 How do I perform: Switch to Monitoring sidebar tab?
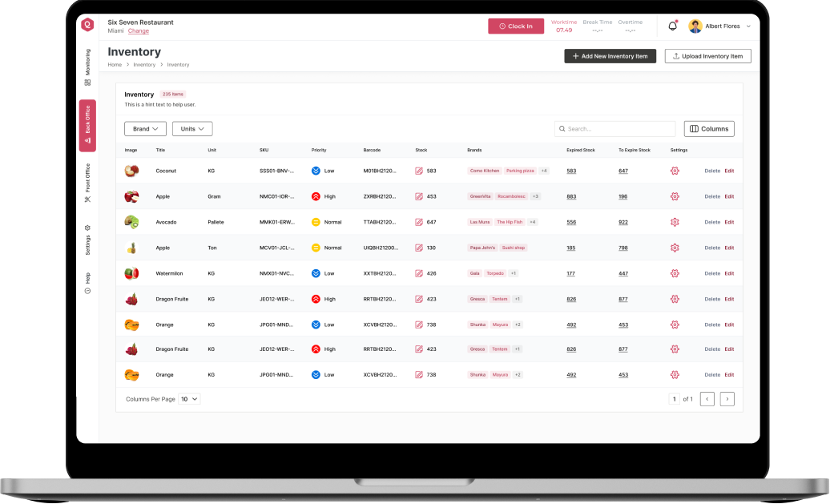[87, 67]
